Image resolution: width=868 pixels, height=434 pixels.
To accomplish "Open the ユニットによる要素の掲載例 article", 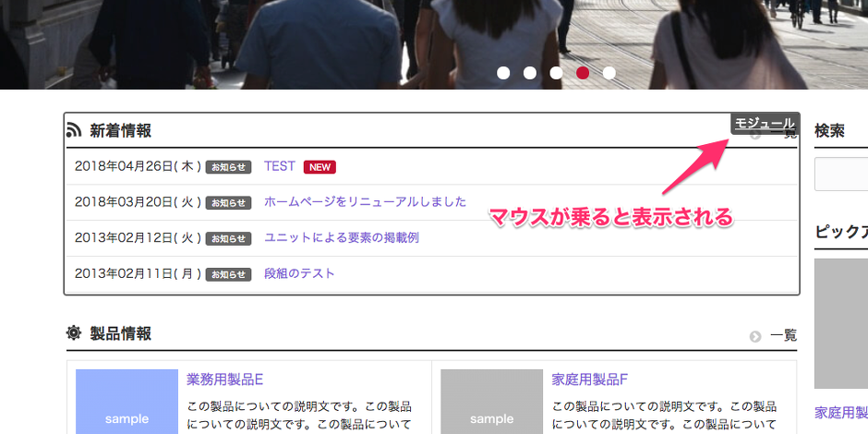I will (341, 237).
